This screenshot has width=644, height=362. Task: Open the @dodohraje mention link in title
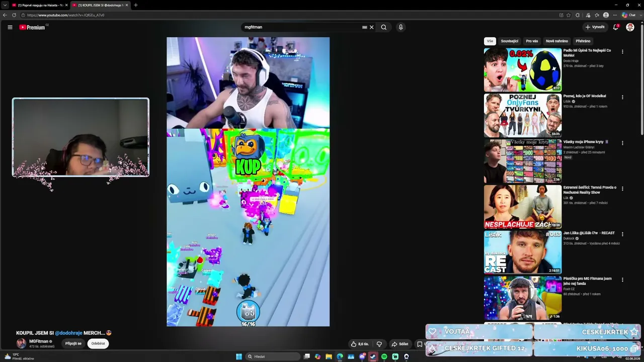68,333
